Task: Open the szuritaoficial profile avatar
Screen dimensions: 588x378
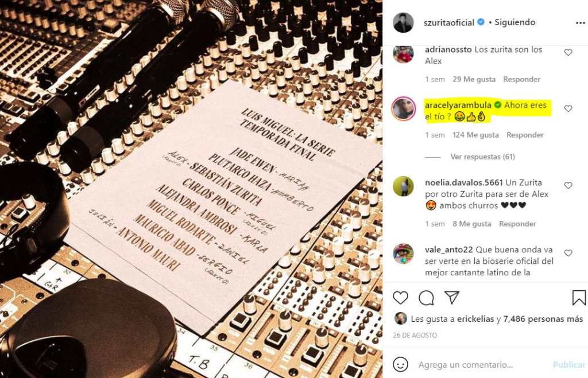Action: click(403, 22)
